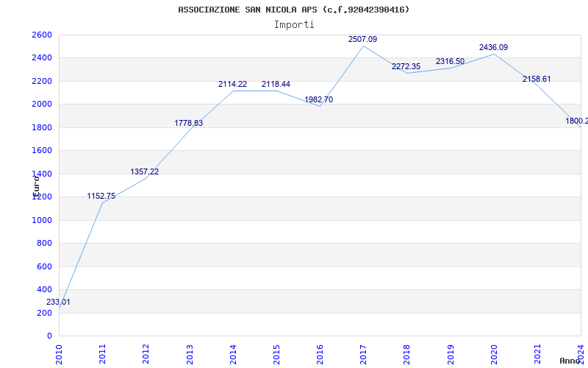The image size is (588, 368).
Task: Pick the 1778.83 data label
Action: [188, 123]
